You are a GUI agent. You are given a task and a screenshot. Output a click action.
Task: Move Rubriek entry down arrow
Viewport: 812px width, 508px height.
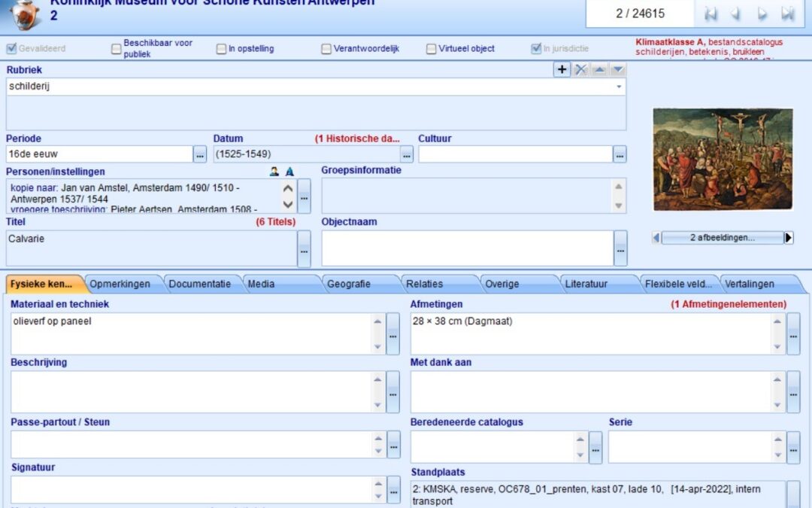[618, 69]
